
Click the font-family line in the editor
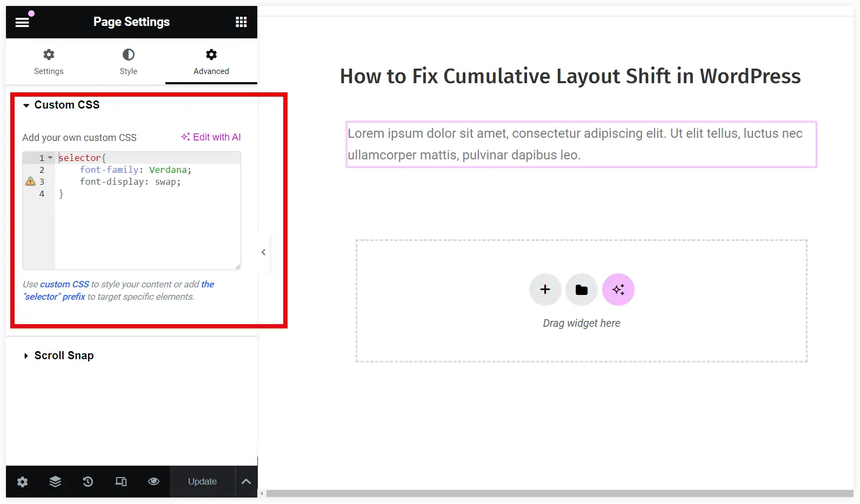[136, 170]
